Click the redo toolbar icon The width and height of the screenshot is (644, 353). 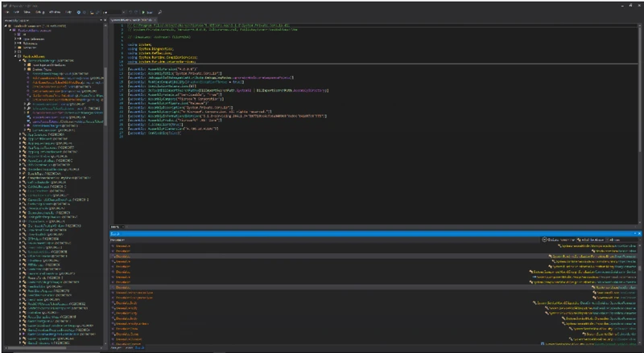click(136, 12)
